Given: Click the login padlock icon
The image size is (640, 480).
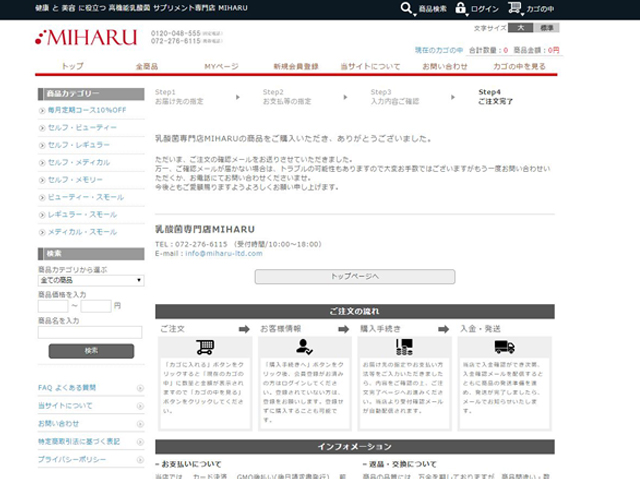Looking at the screenshot, I should point(460,8).
